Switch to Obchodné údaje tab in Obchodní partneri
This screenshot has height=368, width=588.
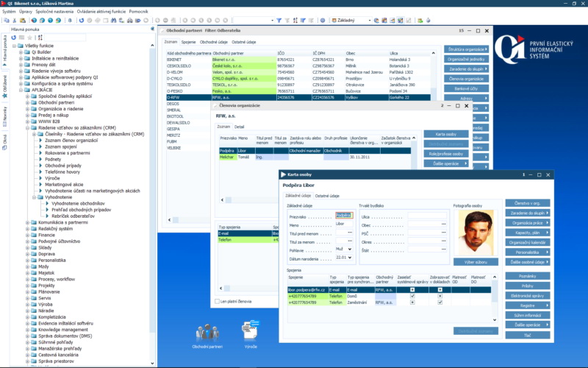tap(213, 42)
